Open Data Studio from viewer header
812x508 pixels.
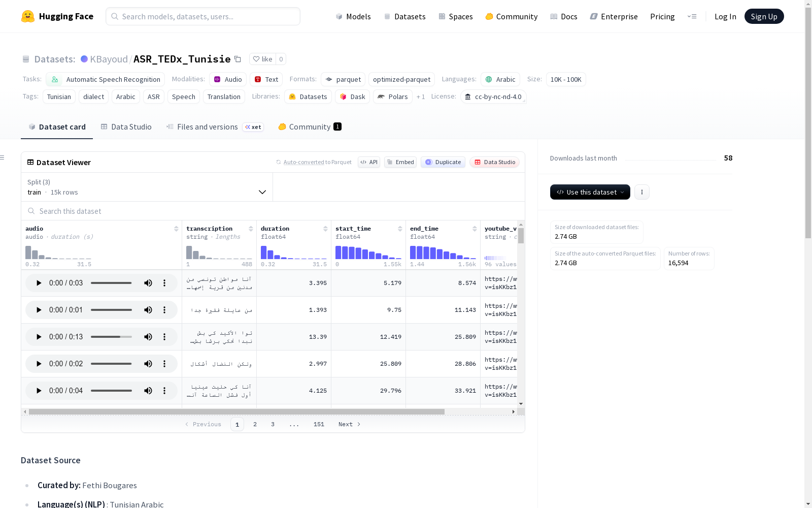(x=494, y=162)
